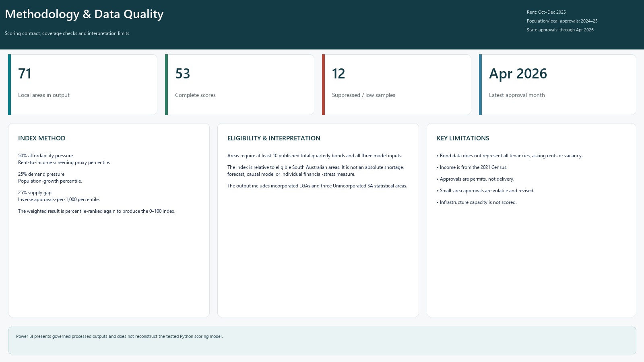Select the 12 suppressed samples value
Image resolution: width=644 pixels, height=362 pixels.
[339, 74]
